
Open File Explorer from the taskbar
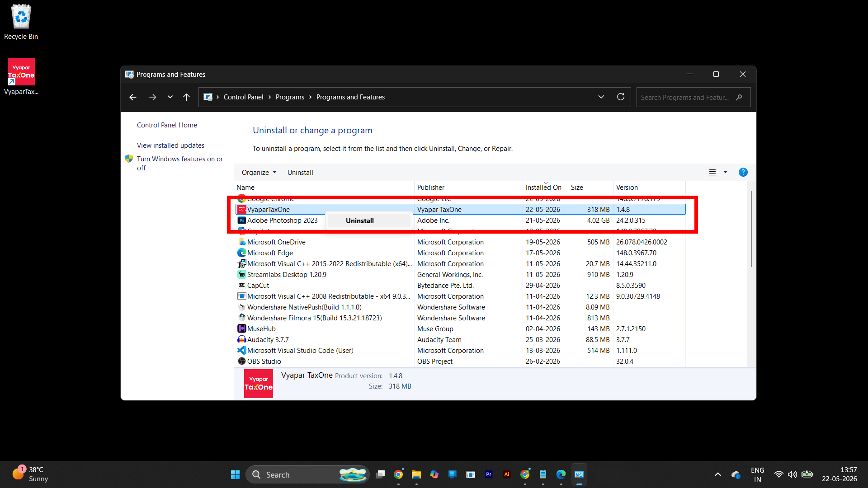(416, 474)
